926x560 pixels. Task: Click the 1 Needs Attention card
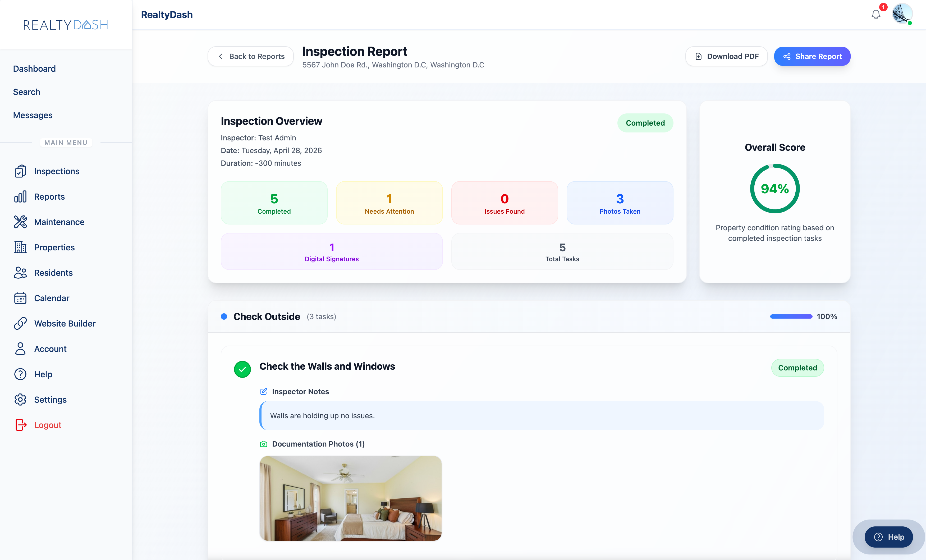coord(389,203)
